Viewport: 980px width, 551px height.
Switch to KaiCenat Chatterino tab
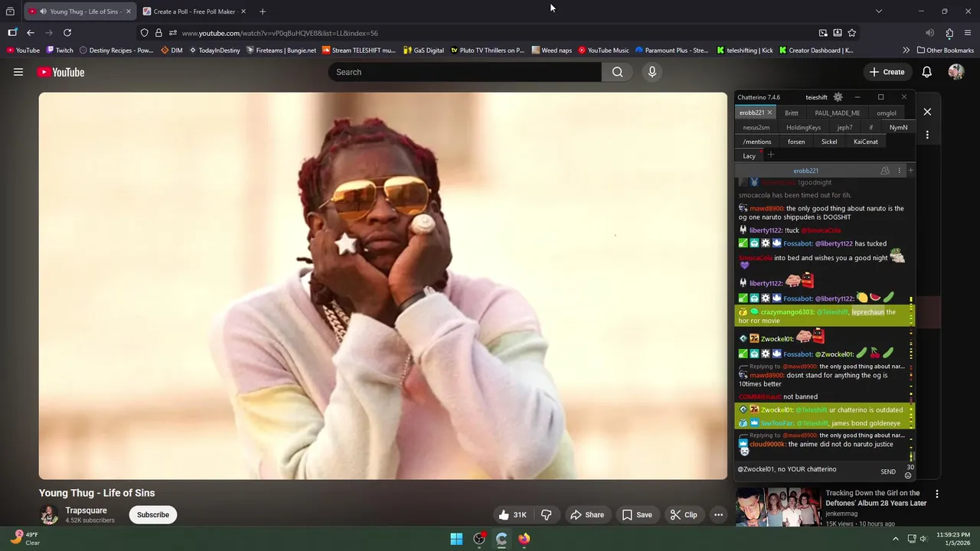coord(866,142)
